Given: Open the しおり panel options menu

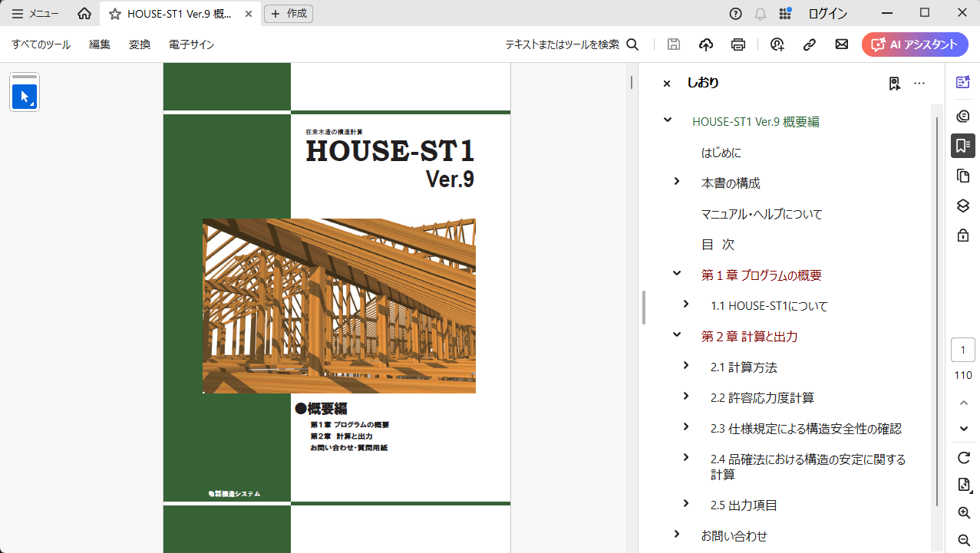Looking at the screenshot, I should tap(919, 84).
